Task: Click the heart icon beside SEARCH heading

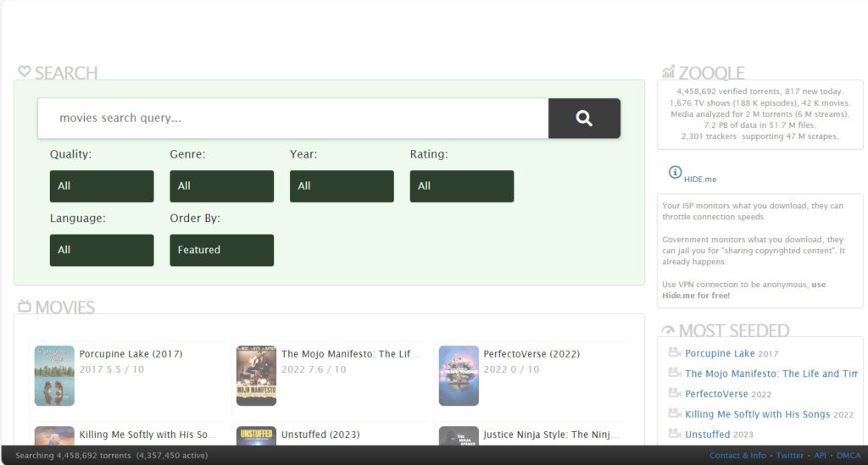Action: 25,71
